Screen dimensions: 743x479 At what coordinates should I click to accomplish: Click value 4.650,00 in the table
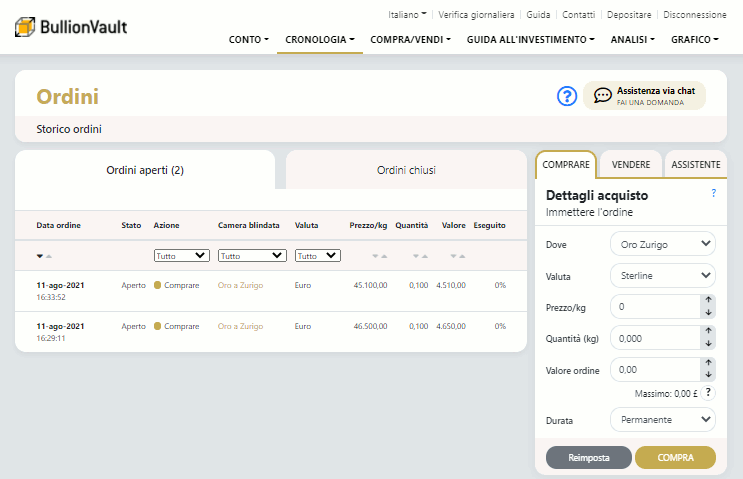451,326
